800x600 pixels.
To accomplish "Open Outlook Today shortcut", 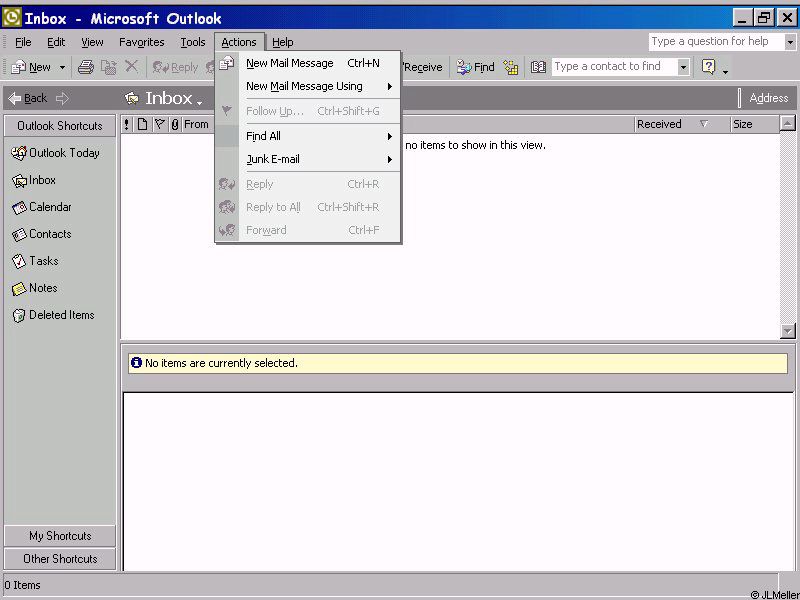I will click(55, 153).
